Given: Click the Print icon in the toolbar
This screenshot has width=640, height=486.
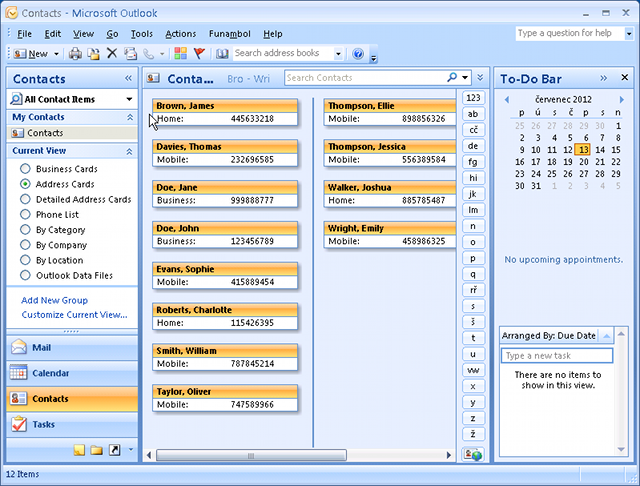Looking at the screenshot, I should click(x=75, y=53).
